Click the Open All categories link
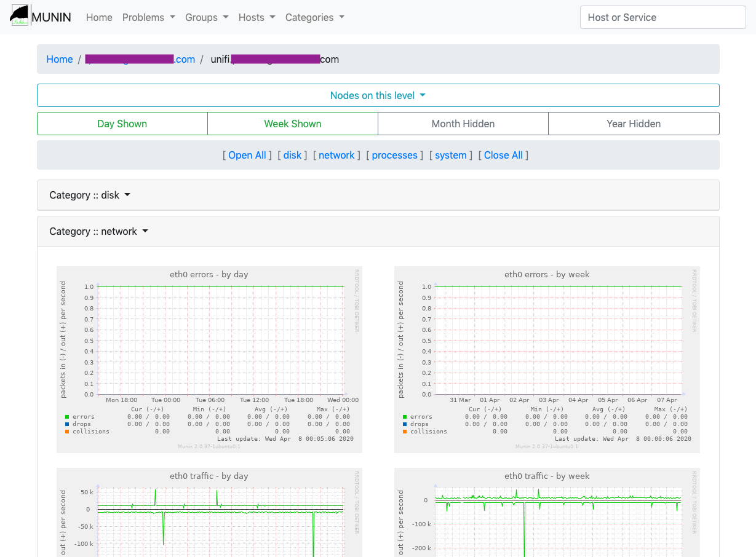This screenshot has width=756, height=557. pyautogui.click(x=247, y=155)
